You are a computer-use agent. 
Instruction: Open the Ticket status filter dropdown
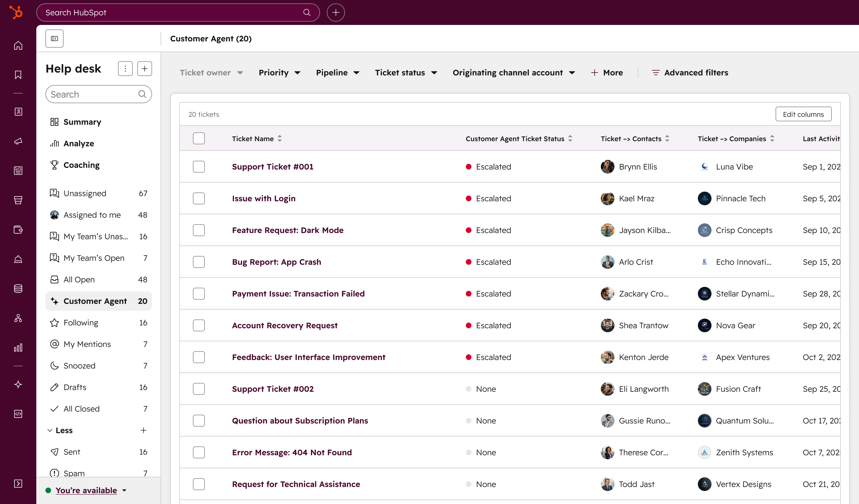(x=406, y=73)
